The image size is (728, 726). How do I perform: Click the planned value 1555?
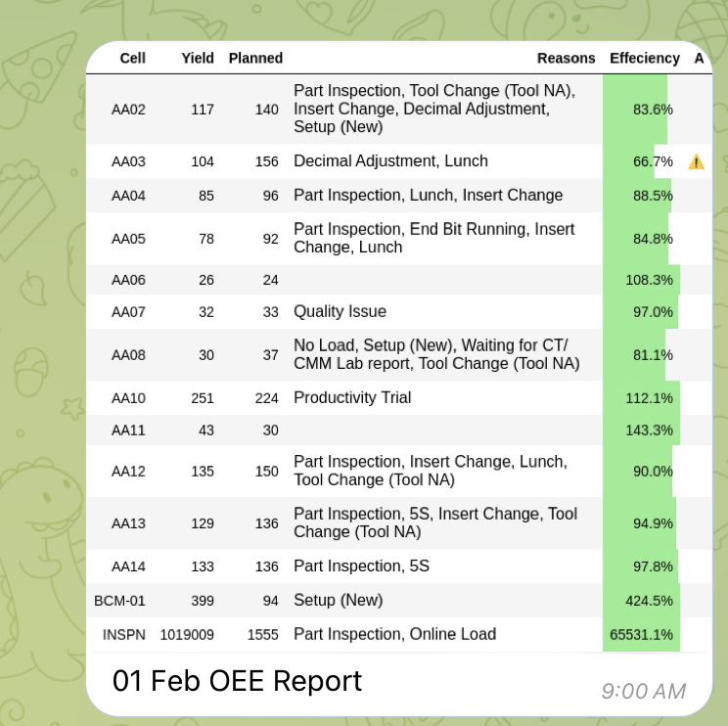point(263,635)
